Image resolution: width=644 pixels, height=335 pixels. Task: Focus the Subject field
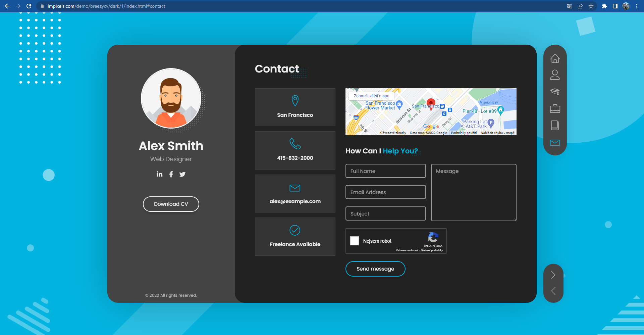(x=386, y=213)
